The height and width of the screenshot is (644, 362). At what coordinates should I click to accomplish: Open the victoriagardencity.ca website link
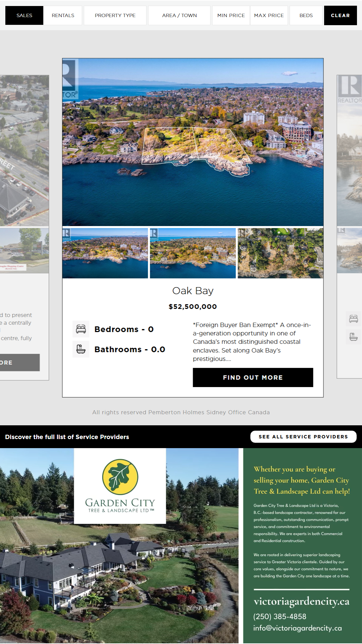pyautogui.click(x=301, y=601)
